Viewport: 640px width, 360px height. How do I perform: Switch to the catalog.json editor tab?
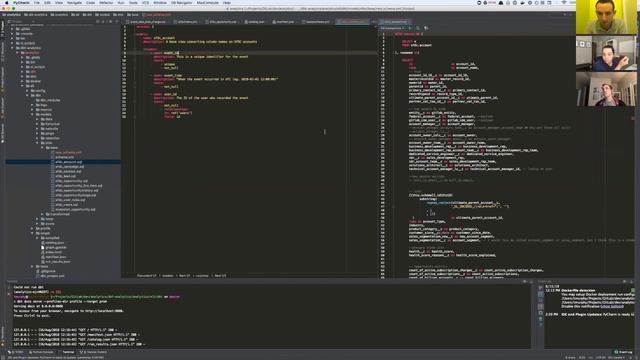point(255,22)
